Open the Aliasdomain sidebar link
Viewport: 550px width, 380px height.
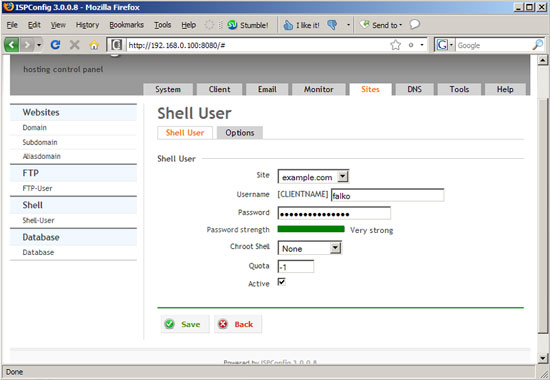(x=41, y=156)
